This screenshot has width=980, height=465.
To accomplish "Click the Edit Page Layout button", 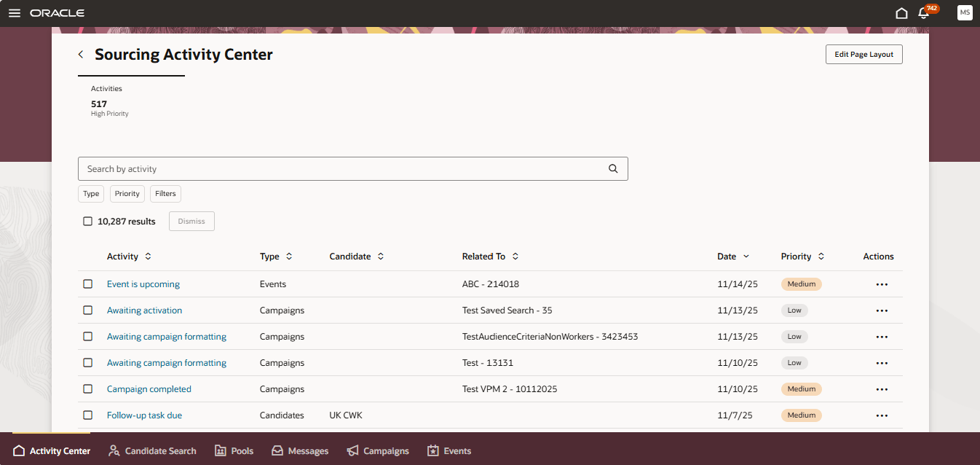I will 864,54.
